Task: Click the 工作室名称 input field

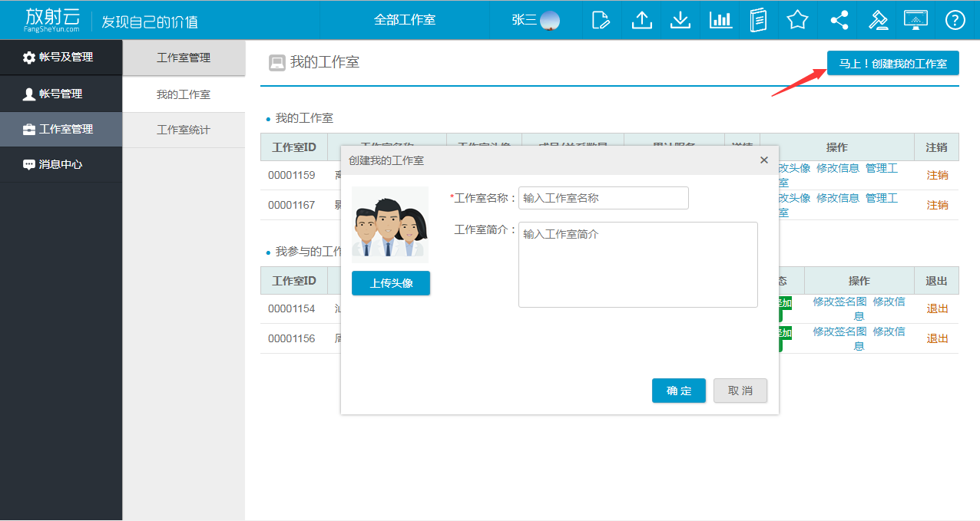Action: pyautogui.click(x=603, y=198)
